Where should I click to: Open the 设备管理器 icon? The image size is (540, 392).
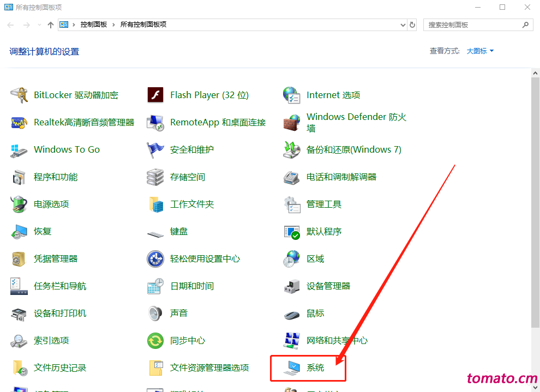pos(292,286)
